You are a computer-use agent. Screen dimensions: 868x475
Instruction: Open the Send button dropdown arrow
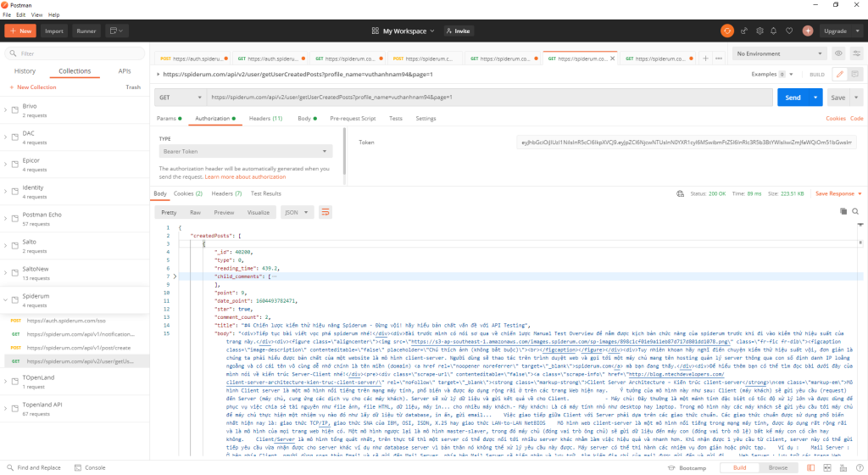click(x=815, y=98)
